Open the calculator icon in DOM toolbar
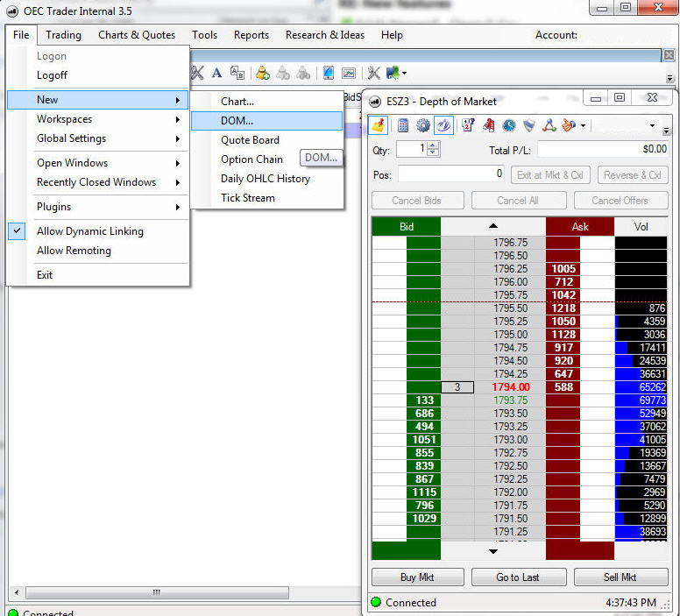680x616 pixels. (x=403, y=126)
